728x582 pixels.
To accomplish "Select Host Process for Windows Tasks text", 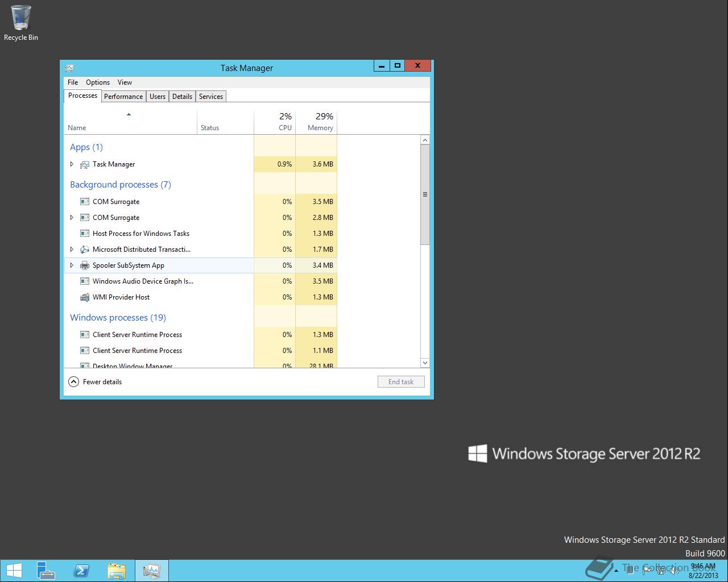I will [x=141, y=234].
